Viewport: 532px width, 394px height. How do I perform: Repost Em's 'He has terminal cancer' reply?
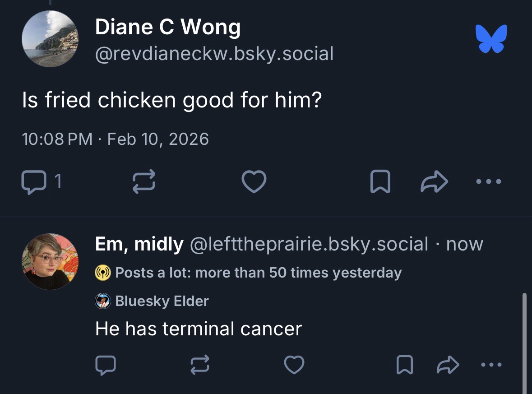(x=200, y=365)
